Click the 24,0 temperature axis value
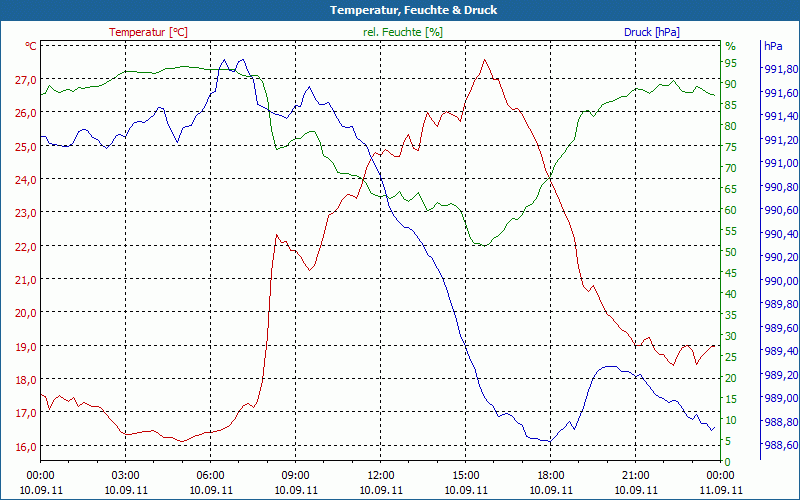The width and height of the screenshot is (800, 500). click(x=28, y=180)
